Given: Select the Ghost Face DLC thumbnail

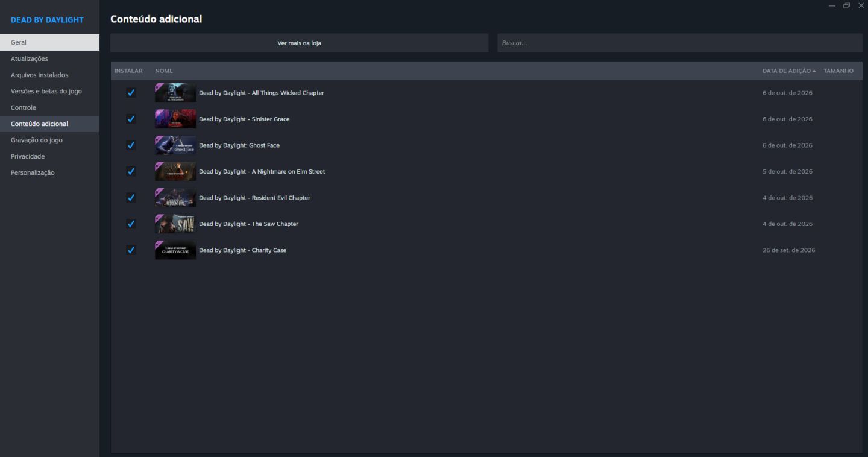Looking at the screenshot, I should (175, 145).
